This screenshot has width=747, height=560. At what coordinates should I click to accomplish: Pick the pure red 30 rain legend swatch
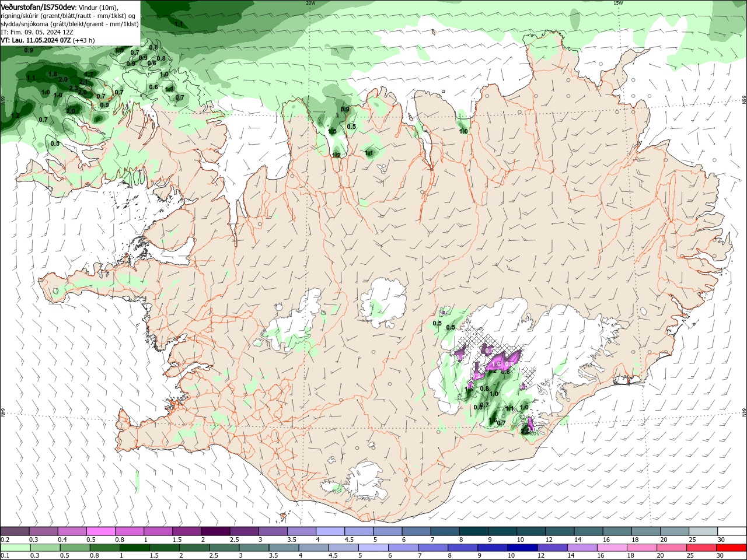coord(731,548)
